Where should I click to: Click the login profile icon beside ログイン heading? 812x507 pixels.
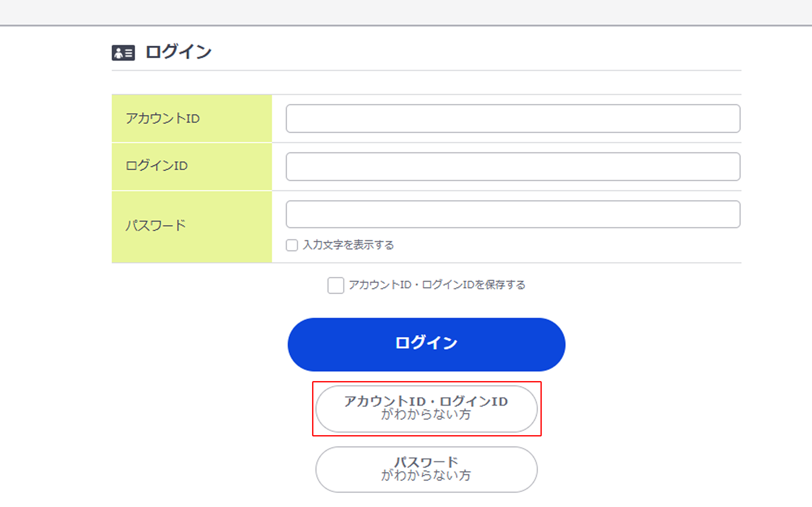click(123, 52)
